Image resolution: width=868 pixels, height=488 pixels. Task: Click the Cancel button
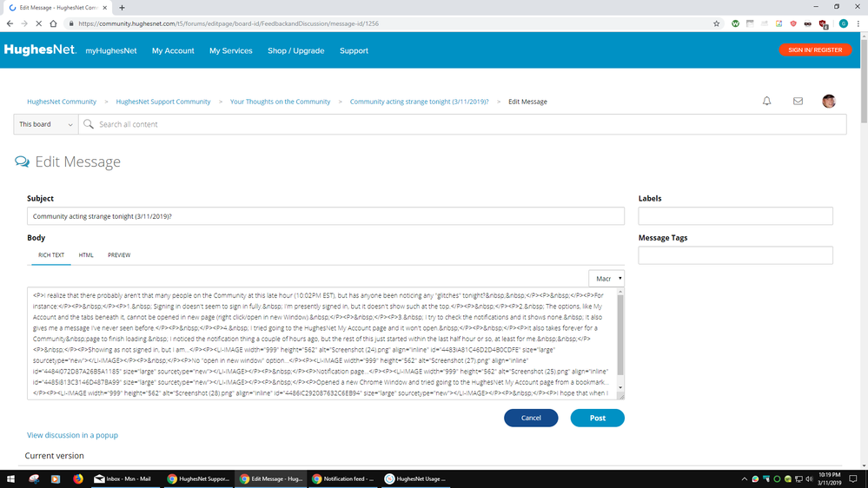[531, 418]
